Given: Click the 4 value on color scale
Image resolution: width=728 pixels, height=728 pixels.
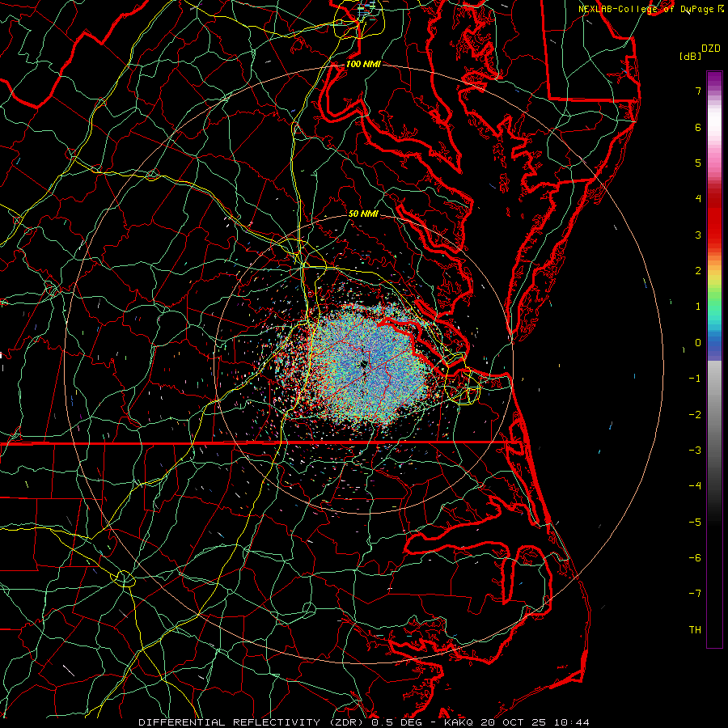Looking at the screenshot, I should [698, 199].
